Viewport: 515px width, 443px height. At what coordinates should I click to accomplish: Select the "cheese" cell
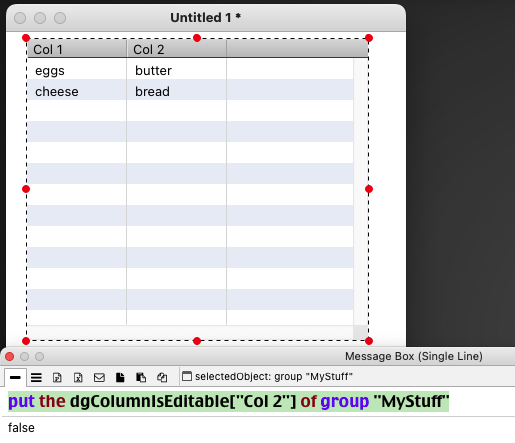click(x=77, y=90)
